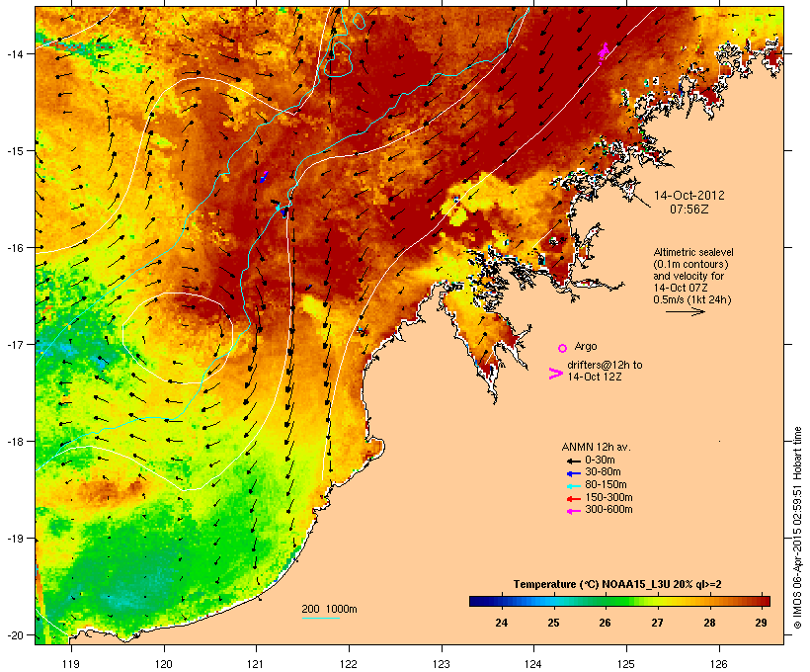
Task: Click the temperature color bar at 24
Action: (501, 601)
